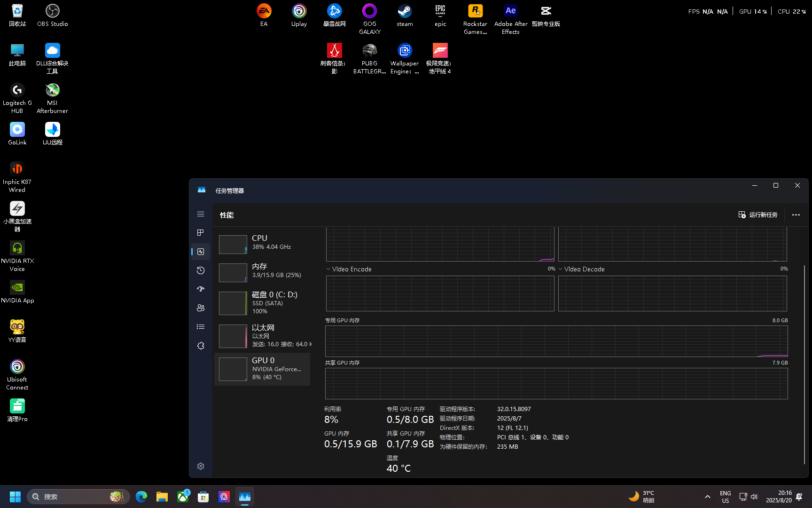812x508 pixels.
Task: Open Users page icon in sidebar
Action: pyautogui.click(x=201, y=308)
